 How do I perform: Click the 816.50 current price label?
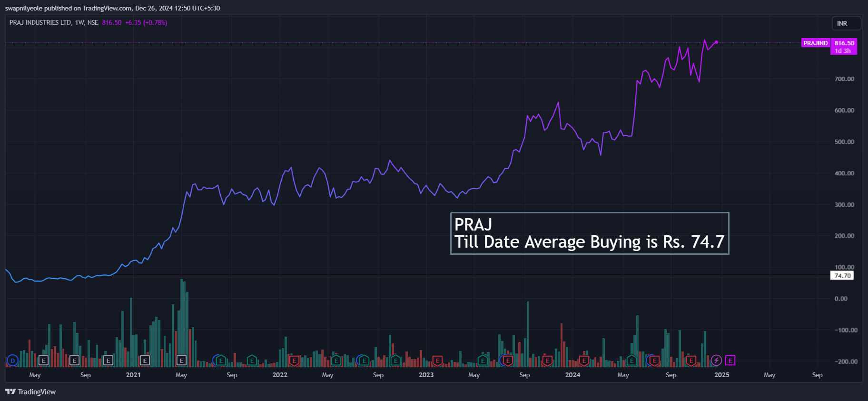(844, 43)
